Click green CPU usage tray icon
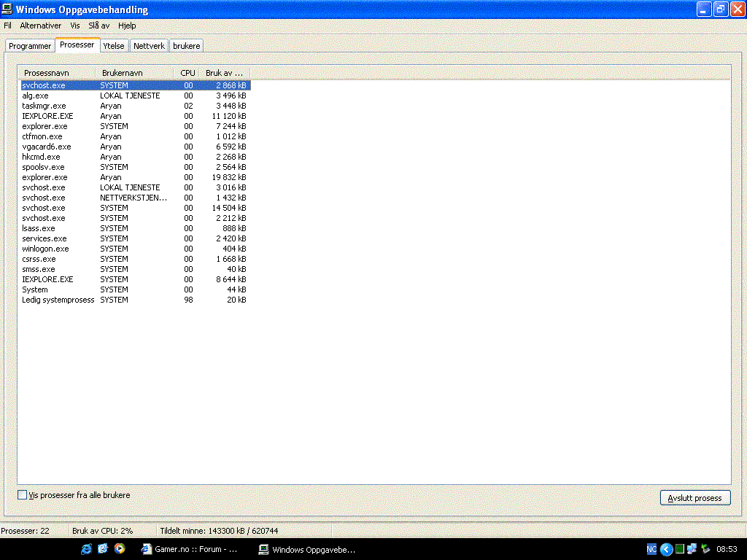 coord(680,549)
